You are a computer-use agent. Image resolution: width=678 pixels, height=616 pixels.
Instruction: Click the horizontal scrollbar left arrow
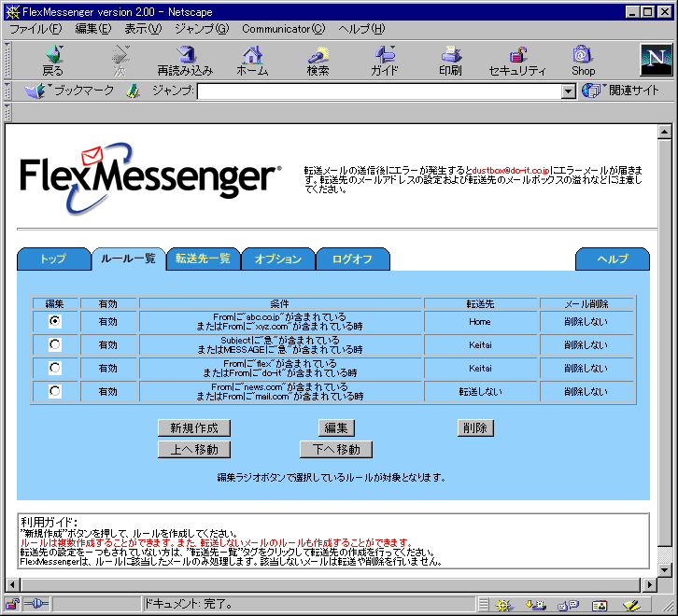point(12,585)
